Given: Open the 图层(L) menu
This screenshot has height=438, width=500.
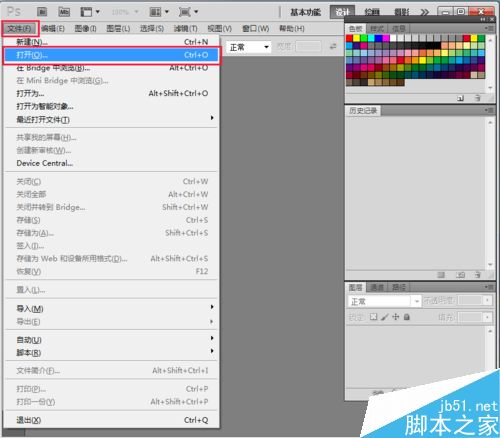Looking at the screenshot, I should (x=118, y=29).
